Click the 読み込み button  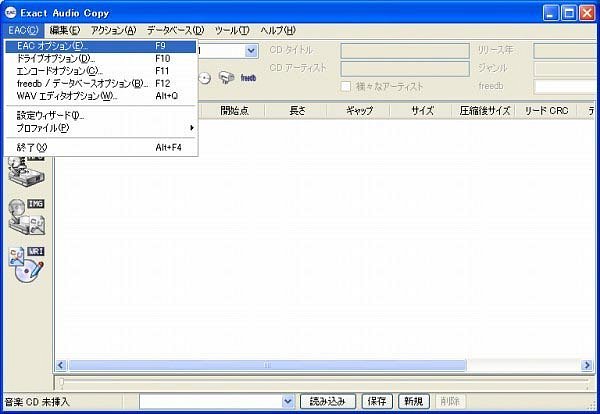pyautogui.click(x=328, y=401)
